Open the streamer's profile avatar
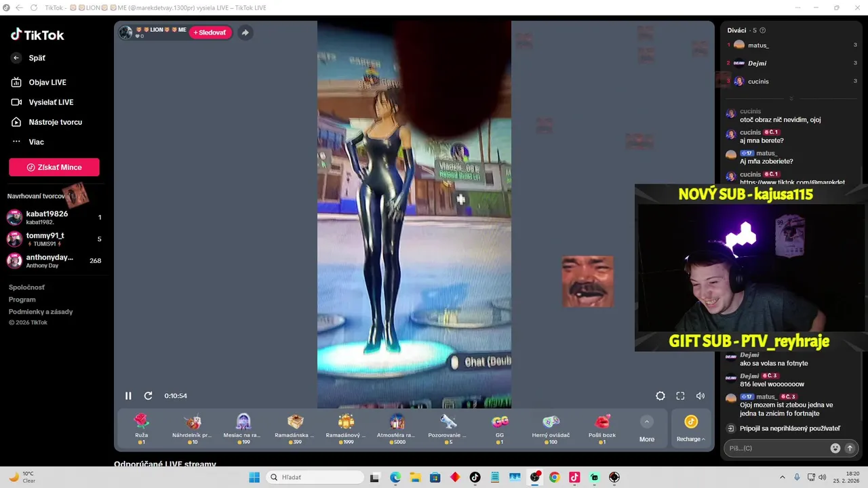Screen dimensions: 868x488 (125, 33)
